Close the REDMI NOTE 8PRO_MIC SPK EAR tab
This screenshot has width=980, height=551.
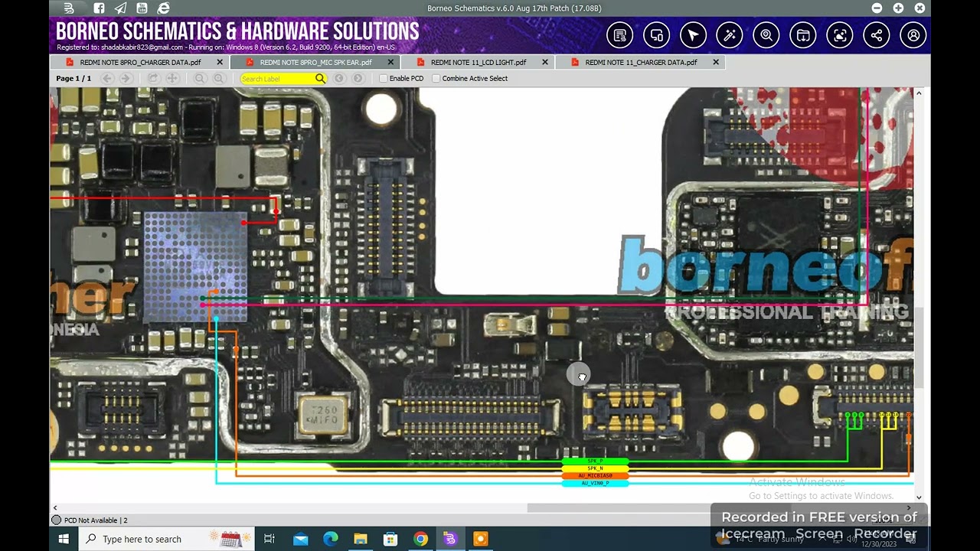(x=390, y=62)
